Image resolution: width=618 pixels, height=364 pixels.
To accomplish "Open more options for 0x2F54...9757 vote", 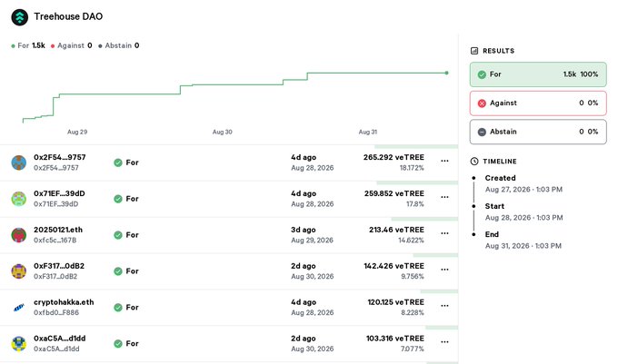I will tap(444, 161).
